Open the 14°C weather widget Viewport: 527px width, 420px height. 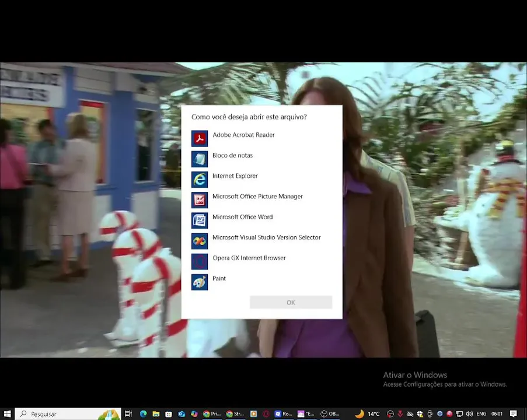coord(367,414)
